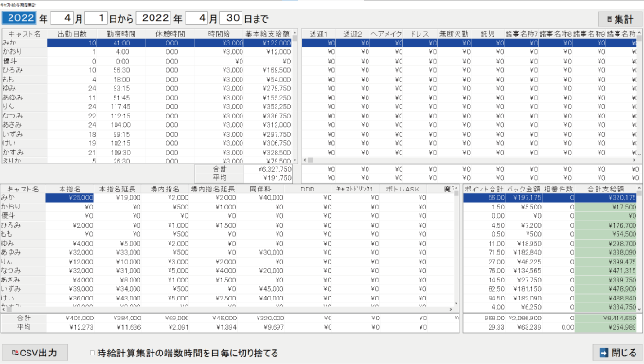The height and width of the screenshot is (364, 644).
Task: Click the ¥28,000 本指名 cell for みか
Action: pos(70,198)
